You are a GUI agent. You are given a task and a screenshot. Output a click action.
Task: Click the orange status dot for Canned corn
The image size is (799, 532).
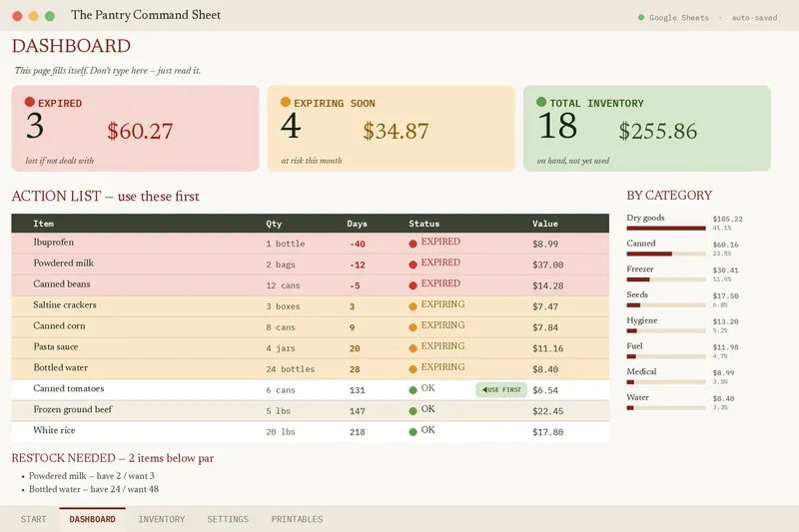click(x=412, y=327)
